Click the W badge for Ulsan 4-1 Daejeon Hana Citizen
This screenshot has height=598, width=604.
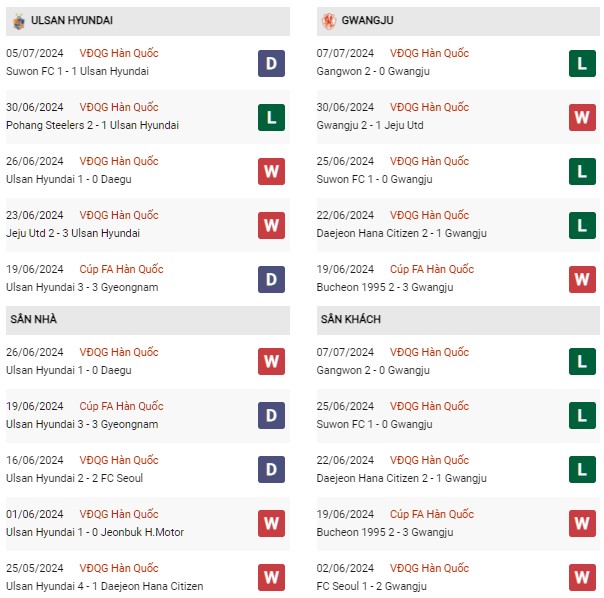tap(271, 577)
